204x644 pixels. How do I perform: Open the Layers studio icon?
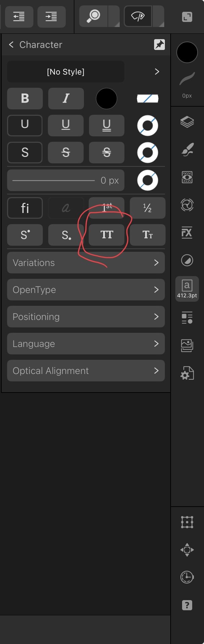click(x=187, y=122)
